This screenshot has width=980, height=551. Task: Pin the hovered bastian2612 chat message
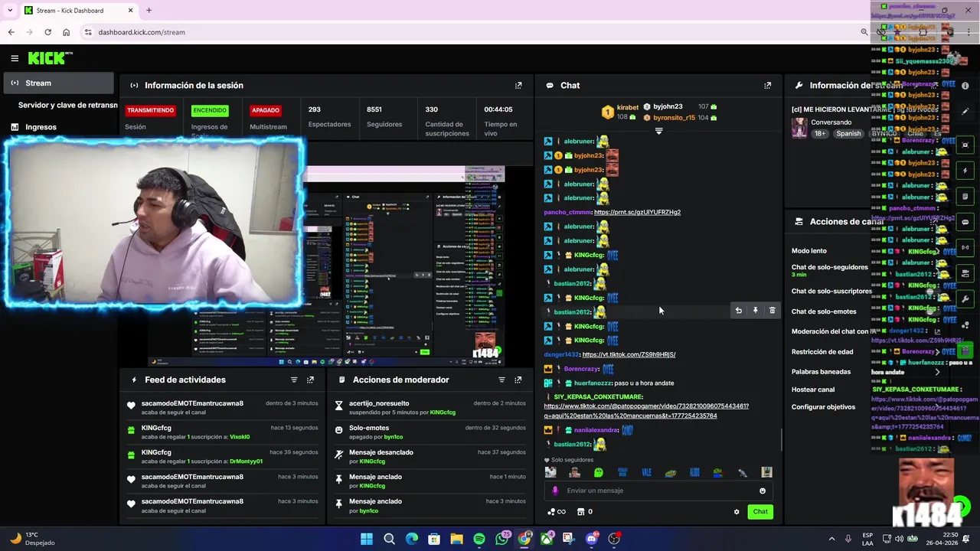[x=756, y=311]
